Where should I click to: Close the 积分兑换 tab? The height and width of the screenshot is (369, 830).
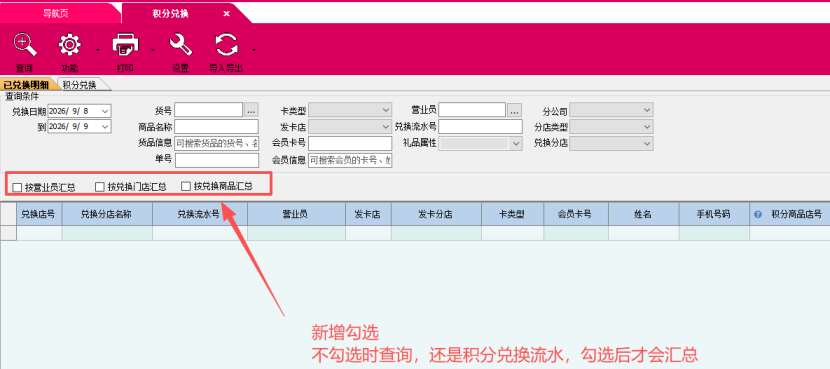click(x=227, y=14)
